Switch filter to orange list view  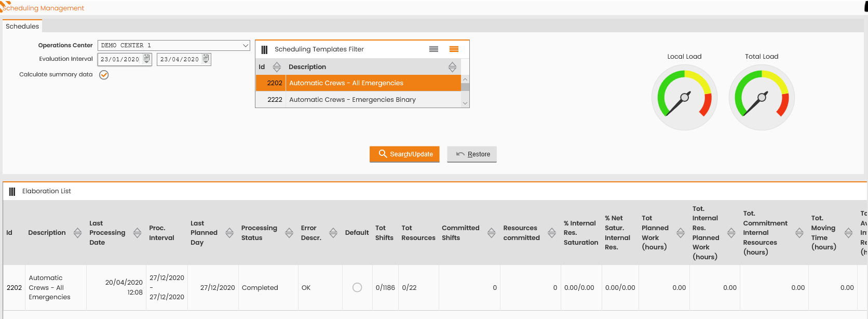(x=454, y=49)
